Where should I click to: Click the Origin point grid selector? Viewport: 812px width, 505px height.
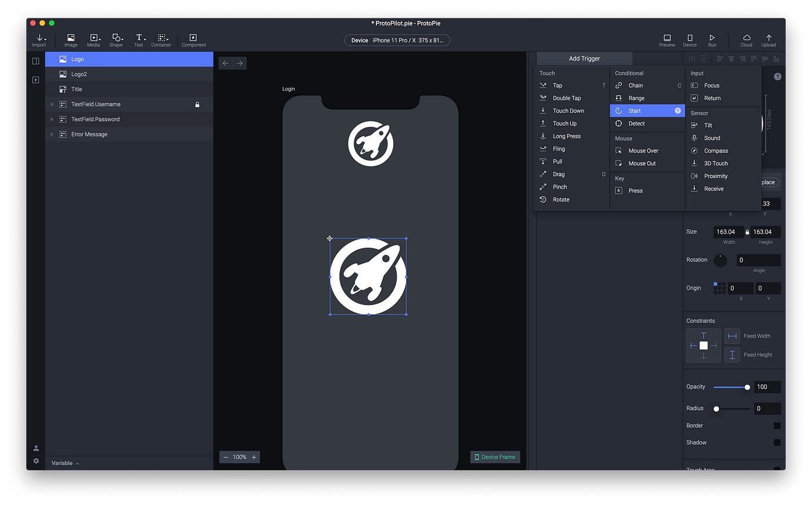tap(719, 288)
